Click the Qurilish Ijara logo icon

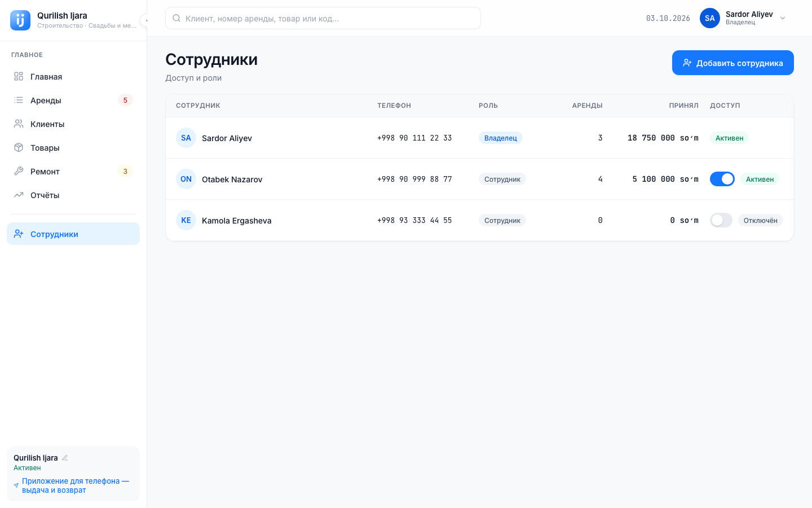point(20,20)
